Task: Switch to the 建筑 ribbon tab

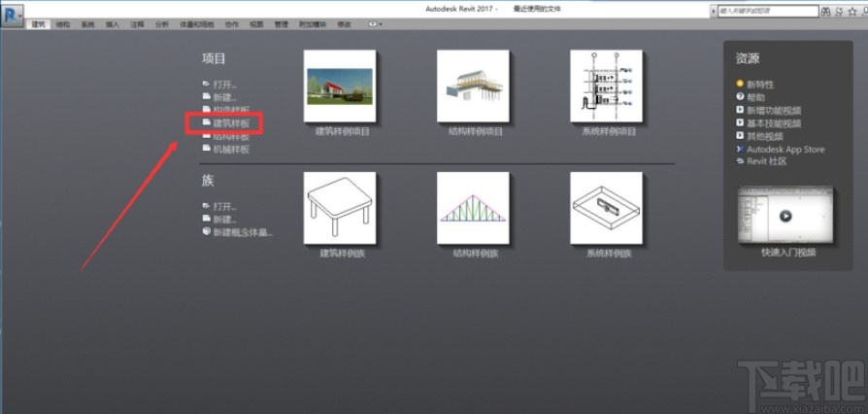Action: (x=38, y=24)
